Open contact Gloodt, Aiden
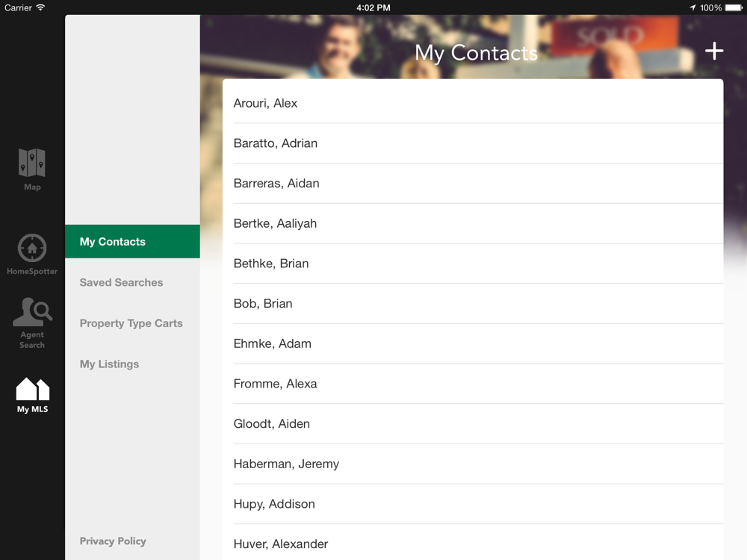Viewport: 747px width, 560px height. (x=473, y=423)
